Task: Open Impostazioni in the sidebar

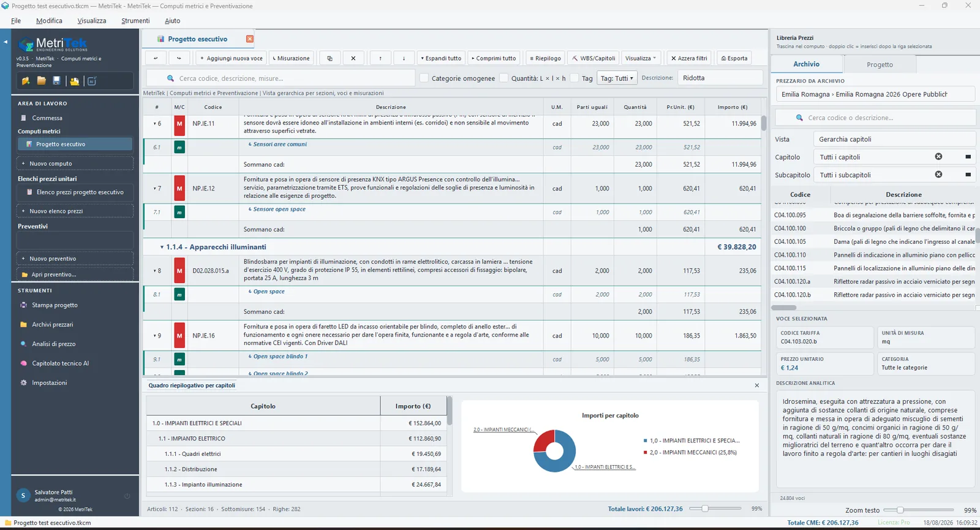Action: [50, 383]
